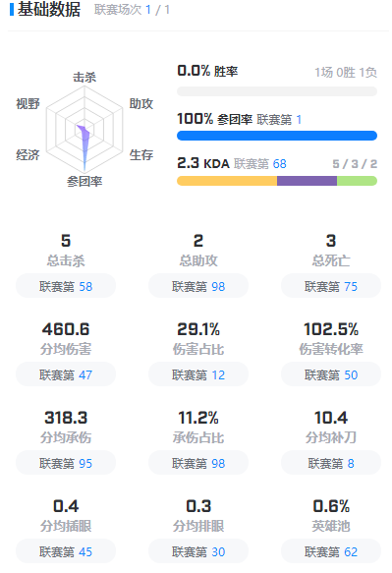Select the 联赛第 8 badge under 分均补刀
Viewport: 392px width, 573px height.
331,463
